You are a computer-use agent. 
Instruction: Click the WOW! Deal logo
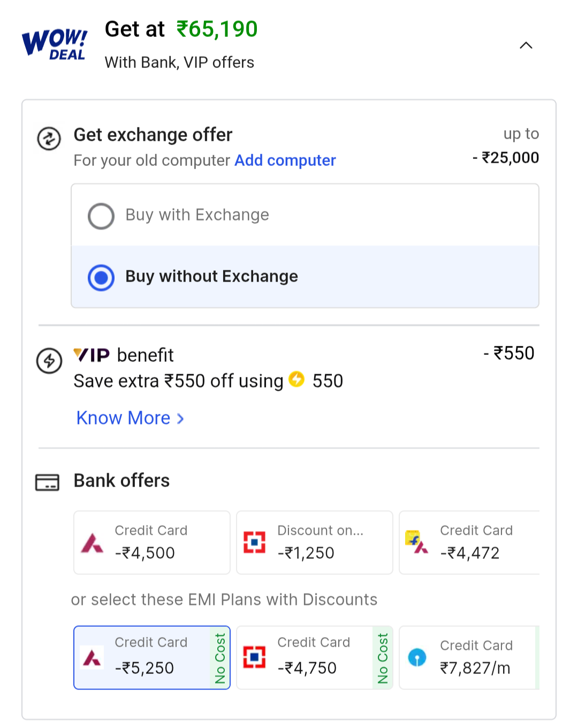pos(54,45)
